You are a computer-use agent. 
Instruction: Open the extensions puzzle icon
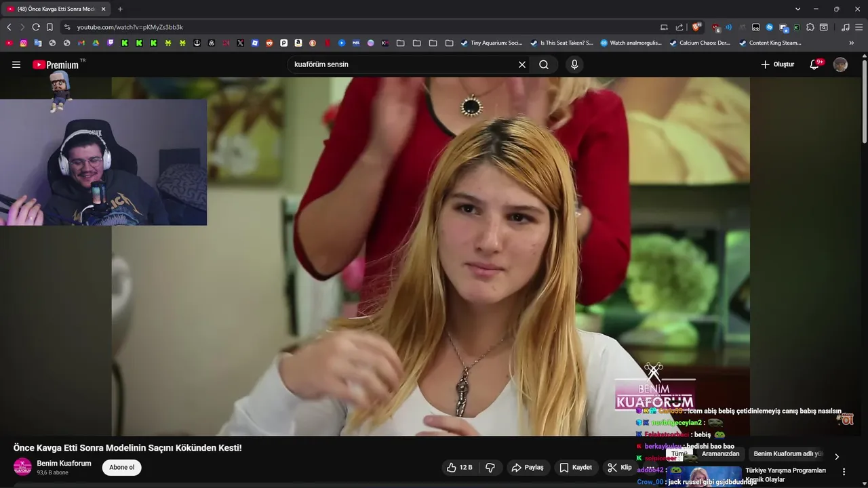[x=810, y=27]
